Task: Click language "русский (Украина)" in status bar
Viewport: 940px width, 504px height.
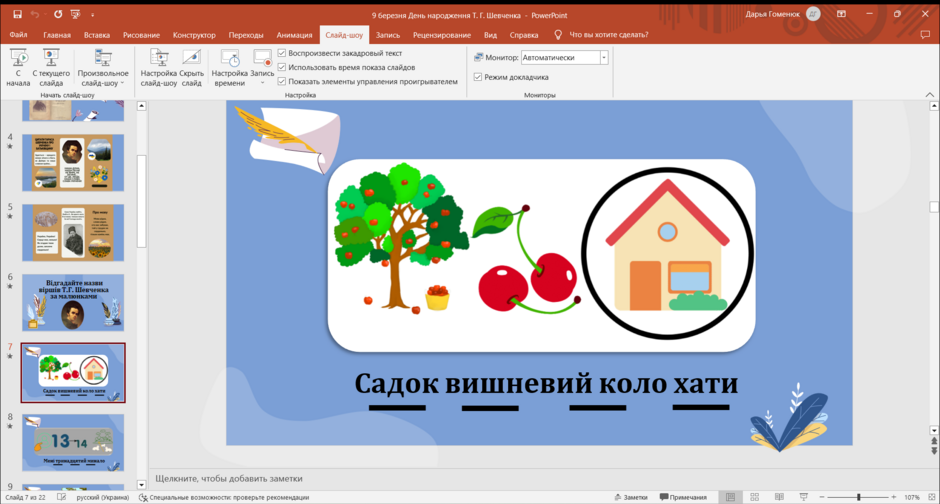Action: pyautogui.click(x=103, y=497)
